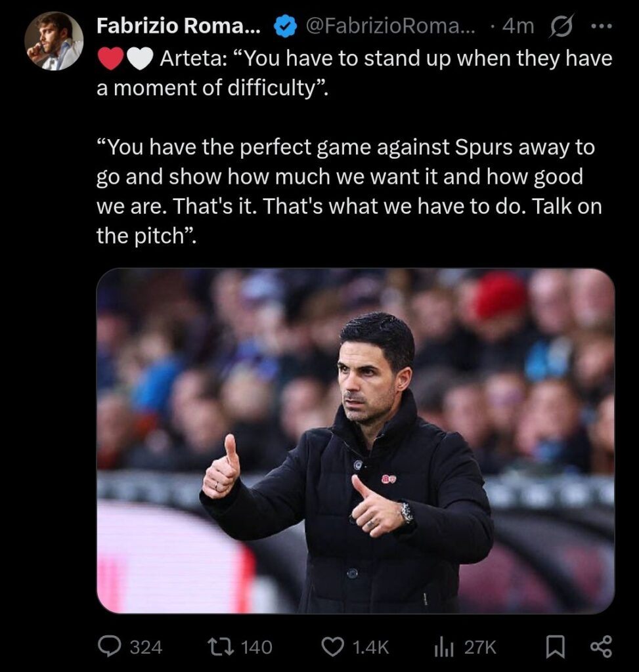Click the red and white heart emojis
The height and width of the screenshot is (672, 639).
point(125,60)
